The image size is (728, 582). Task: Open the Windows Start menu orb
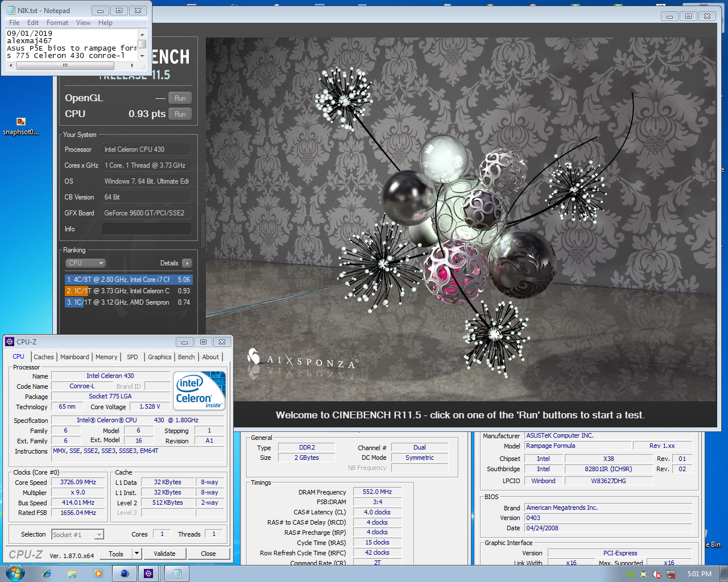pos(14,573)
